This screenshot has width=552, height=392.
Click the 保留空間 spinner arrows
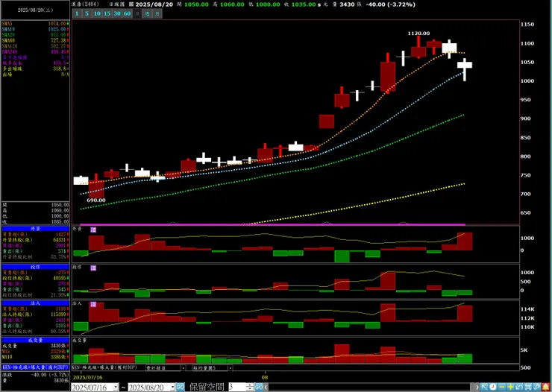(x=250, y=387)
